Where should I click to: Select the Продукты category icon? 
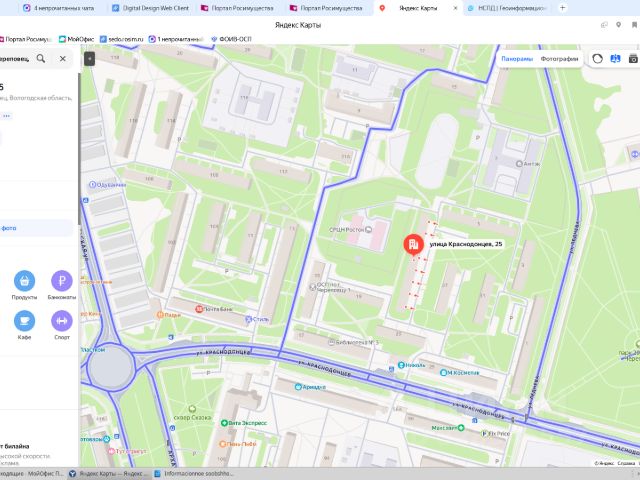coord(24,281)
